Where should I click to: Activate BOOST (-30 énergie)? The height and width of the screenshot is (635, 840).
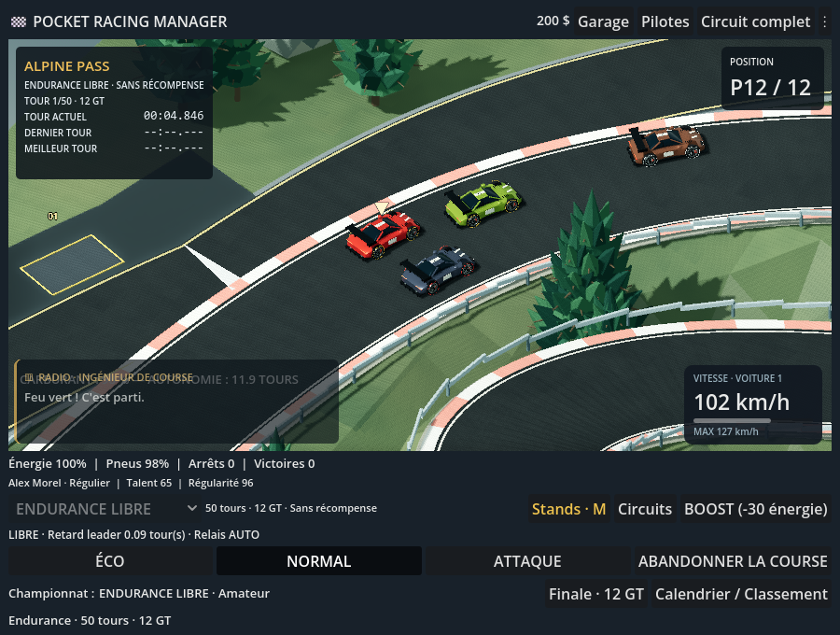coord(755,509)
